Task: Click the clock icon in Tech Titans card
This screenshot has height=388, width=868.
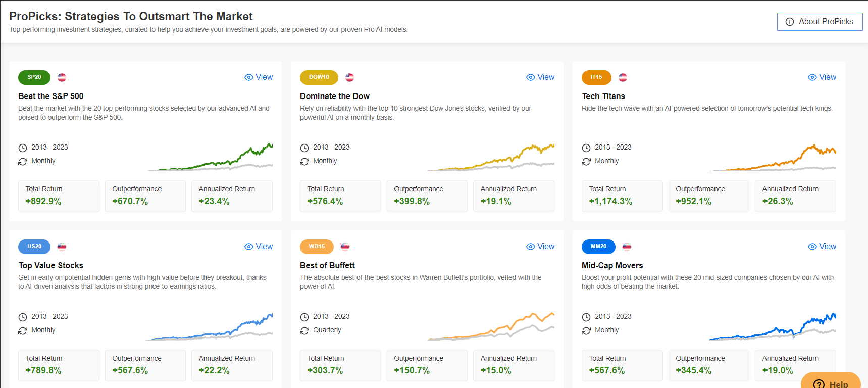Action: pyautogui.click(x=586, y=148)
